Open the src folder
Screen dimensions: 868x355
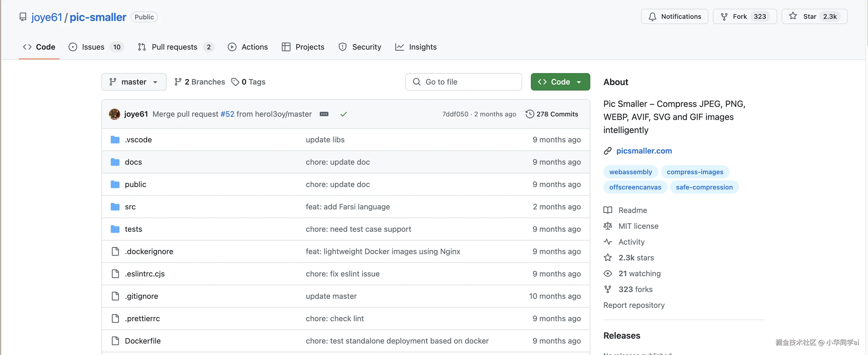[x=130, y=207]
